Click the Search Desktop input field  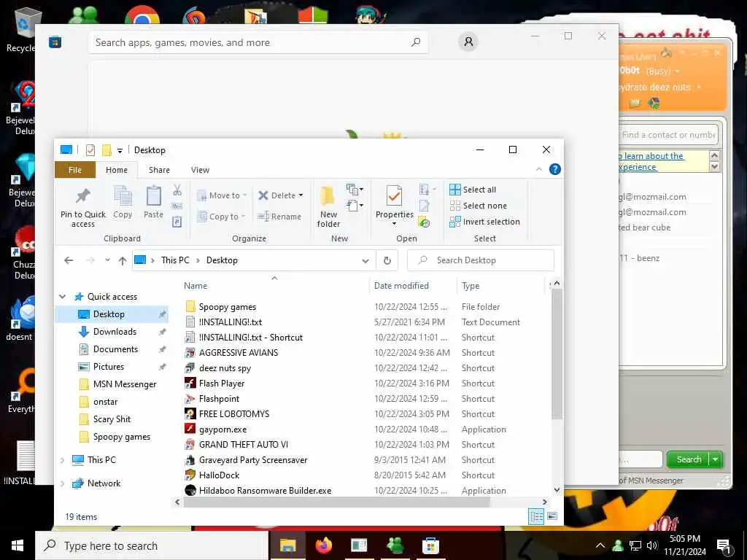pyautogui.click(x=481, y=260)
